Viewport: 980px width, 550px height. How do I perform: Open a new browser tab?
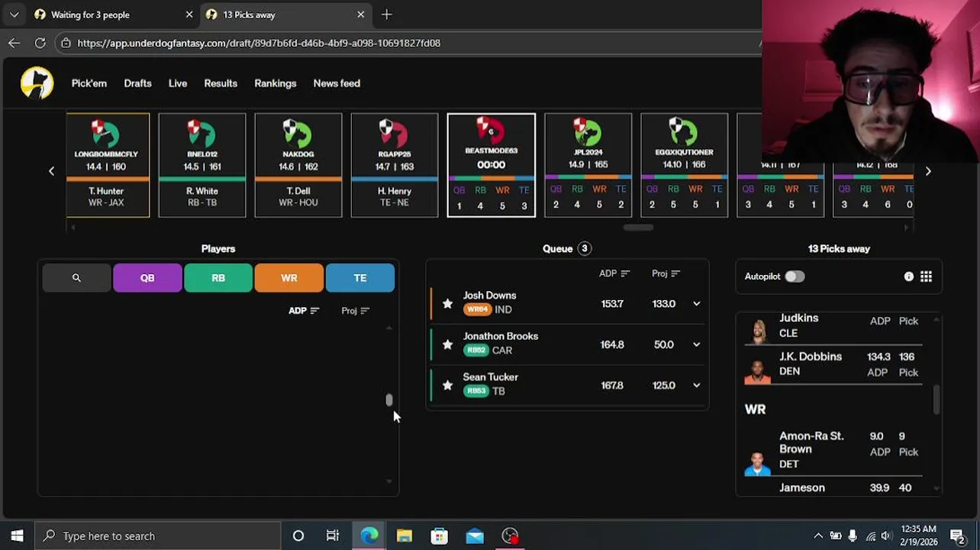pyautogui.click(x=386, y=15)
